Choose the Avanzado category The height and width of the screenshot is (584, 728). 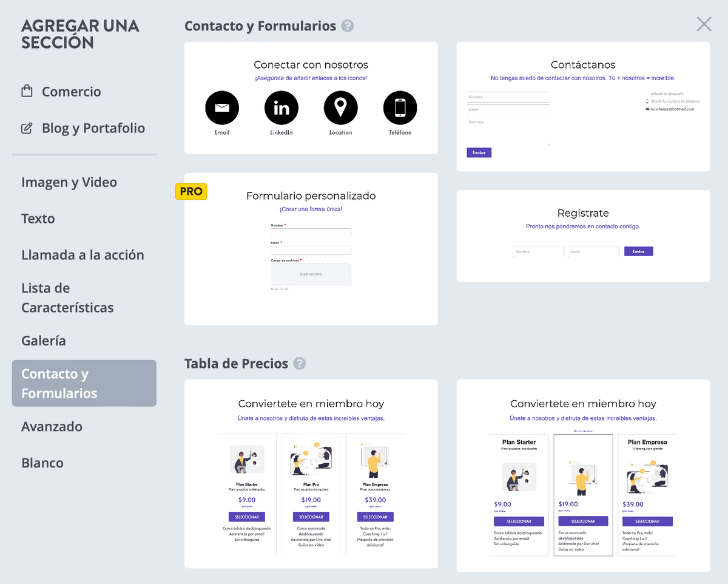tap(52, 426)
